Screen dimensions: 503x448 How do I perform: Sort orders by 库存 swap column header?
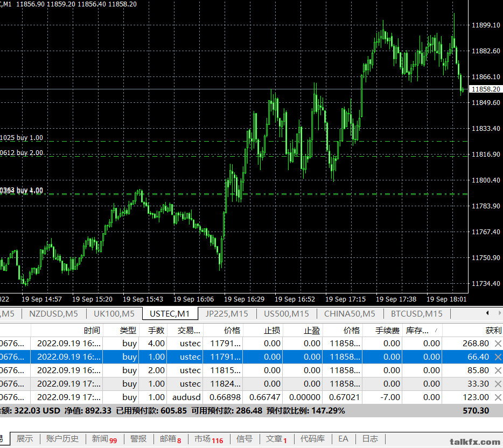[x=422, y=330]
